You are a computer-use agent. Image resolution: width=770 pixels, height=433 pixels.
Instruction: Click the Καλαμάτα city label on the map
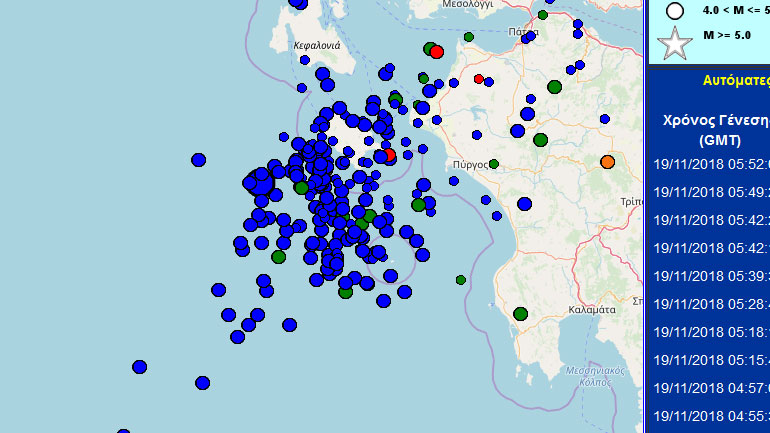(x=590, y=310)
